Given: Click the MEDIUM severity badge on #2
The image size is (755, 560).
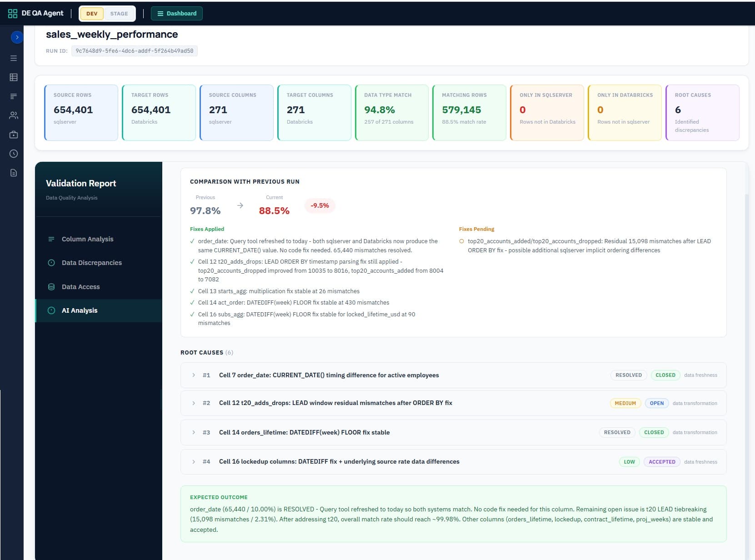Looking at the screenshot, I should tap(625, 403).
